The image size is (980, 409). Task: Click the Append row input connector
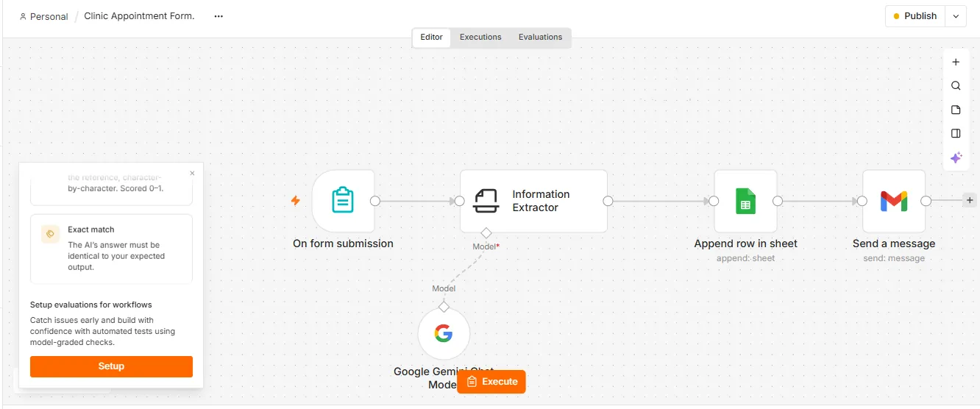714,201
